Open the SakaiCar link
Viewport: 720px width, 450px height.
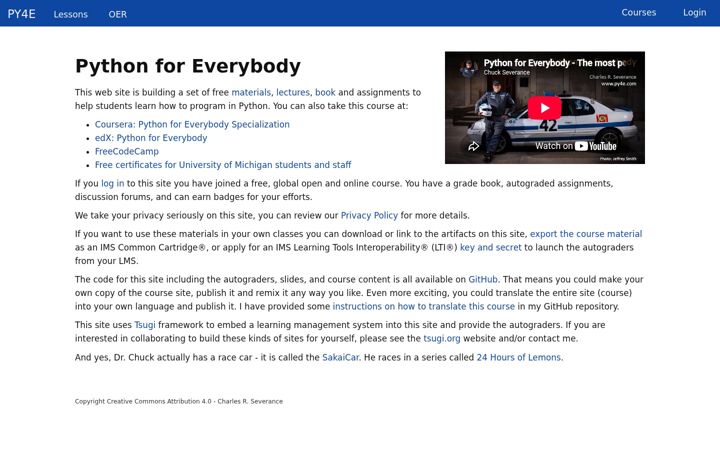(341, 357)
